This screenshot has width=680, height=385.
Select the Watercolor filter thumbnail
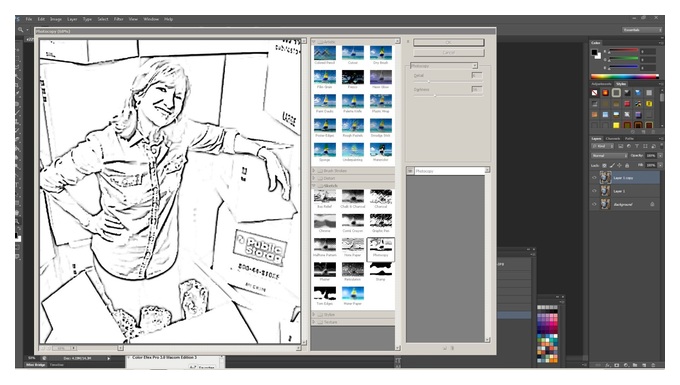381,150
